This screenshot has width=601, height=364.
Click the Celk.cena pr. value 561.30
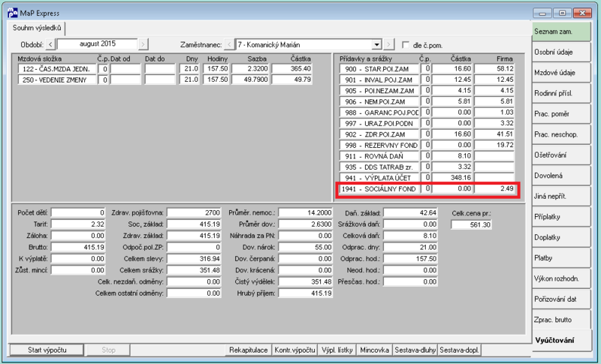(x=471, y=224)
